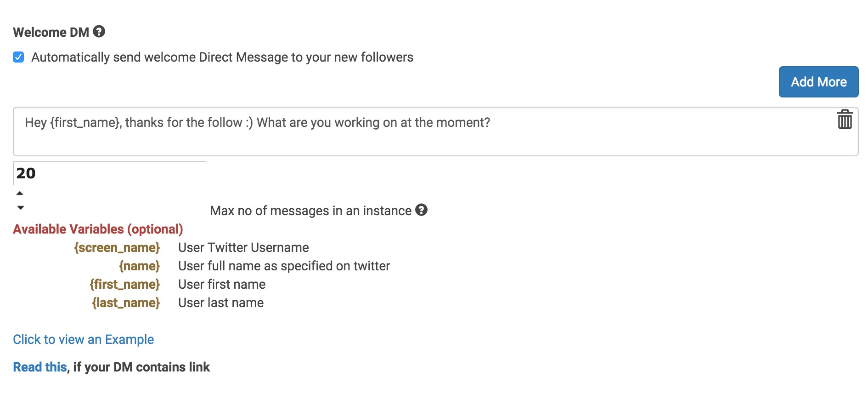868x400 pixels.
Task: Click the checkbox label about new followers
Action: 222,57
